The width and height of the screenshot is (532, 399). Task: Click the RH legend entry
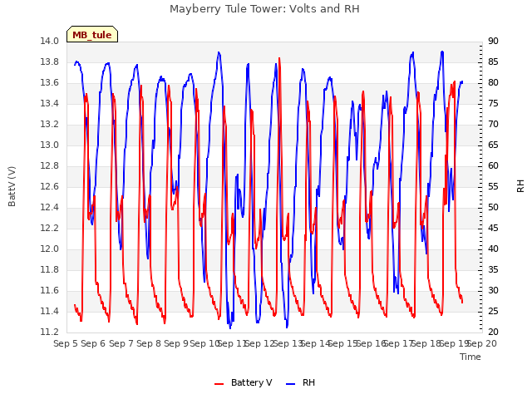click(300, 382)
